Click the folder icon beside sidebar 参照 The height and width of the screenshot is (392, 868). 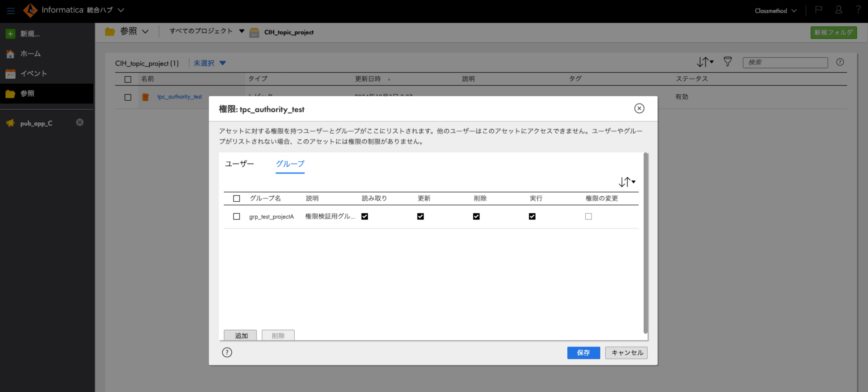tap(10, 94)
